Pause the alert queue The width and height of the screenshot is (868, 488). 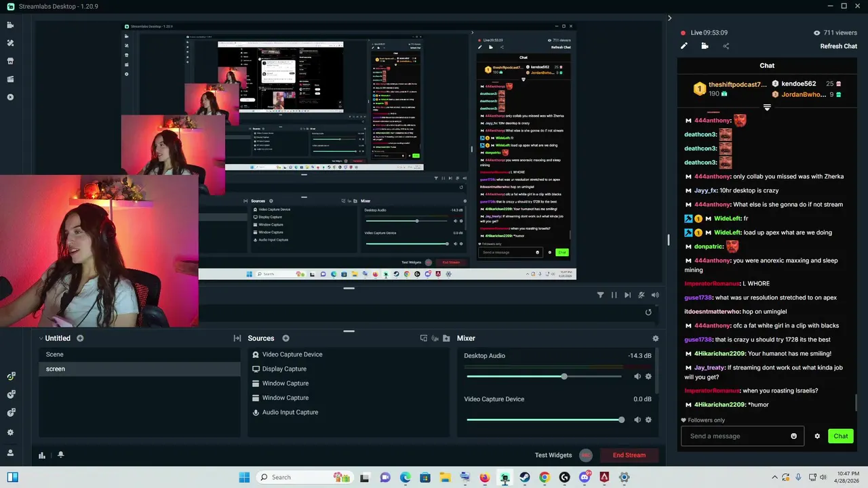(614, 295)
